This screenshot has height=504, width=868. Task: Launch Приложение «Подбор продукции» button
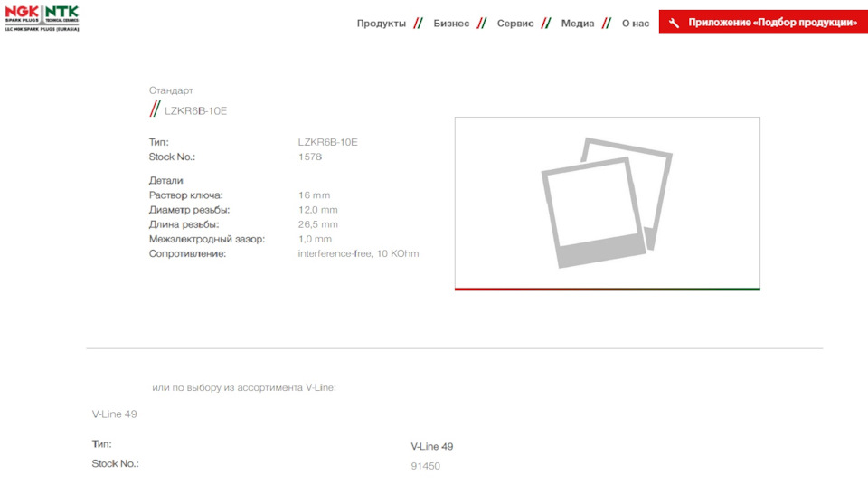coord(763,22)
